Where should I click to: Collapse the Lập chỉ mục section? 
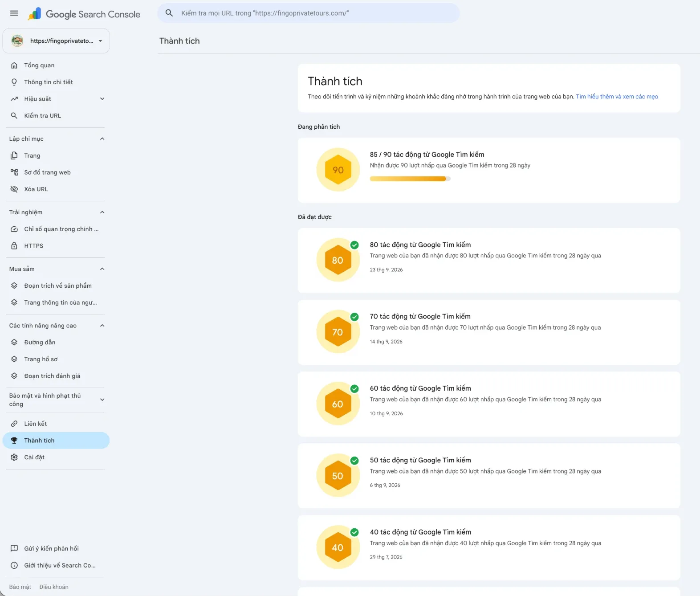click(102, 139)
